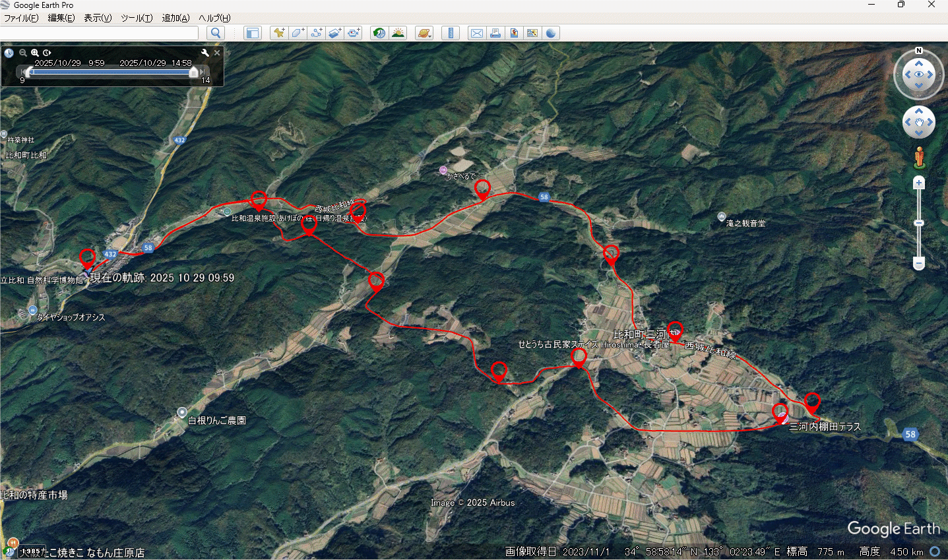
Task: Open the ruler measurement tool
Action: (451, 33)
